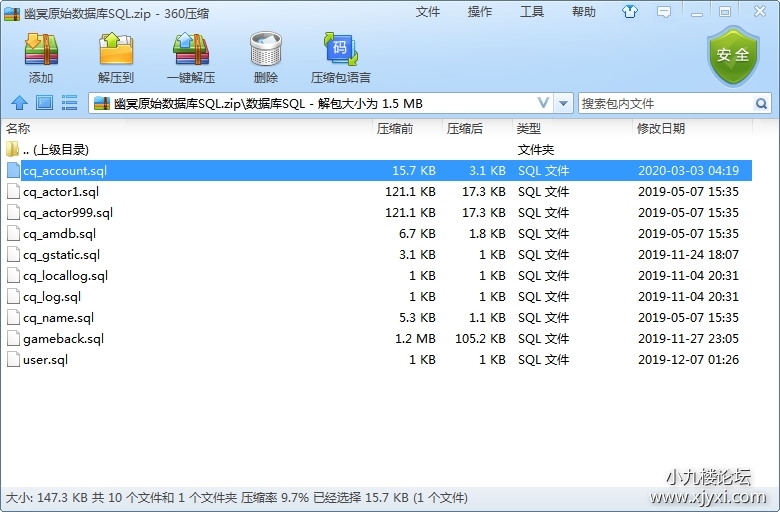Click the One-click Extract icon
The image size is (780, 512).
tap(191, 57)
